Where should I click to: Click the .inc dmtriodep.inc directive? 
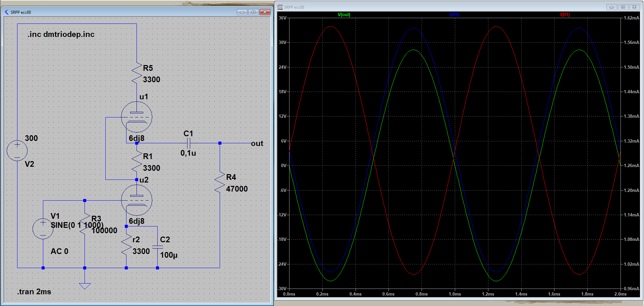61,34
